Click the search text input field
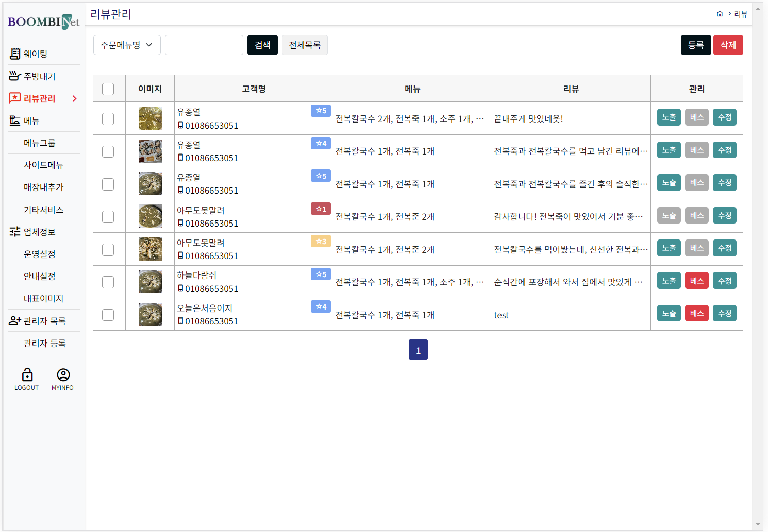 point(204,45)
